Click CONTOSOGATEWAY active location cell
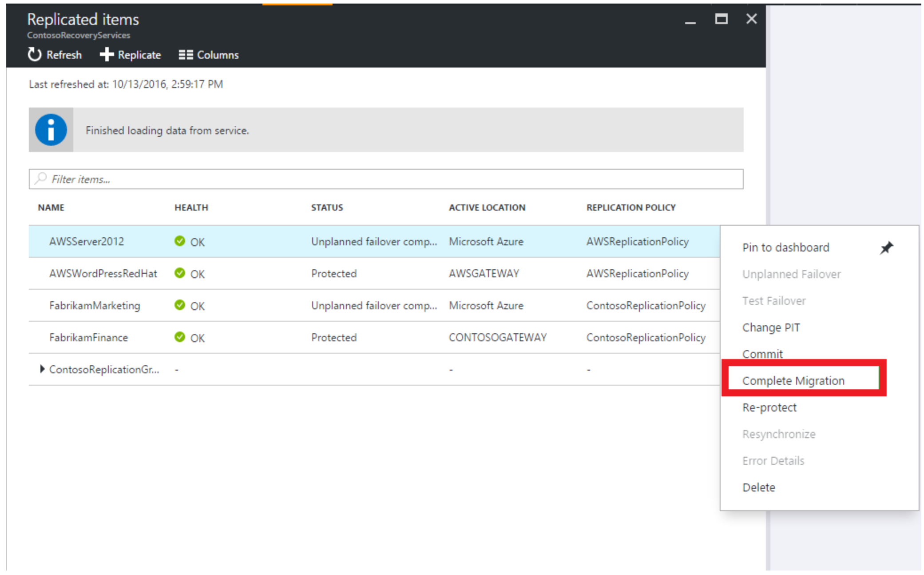This screenshot has height=575, width=924. tap(498, 337)
